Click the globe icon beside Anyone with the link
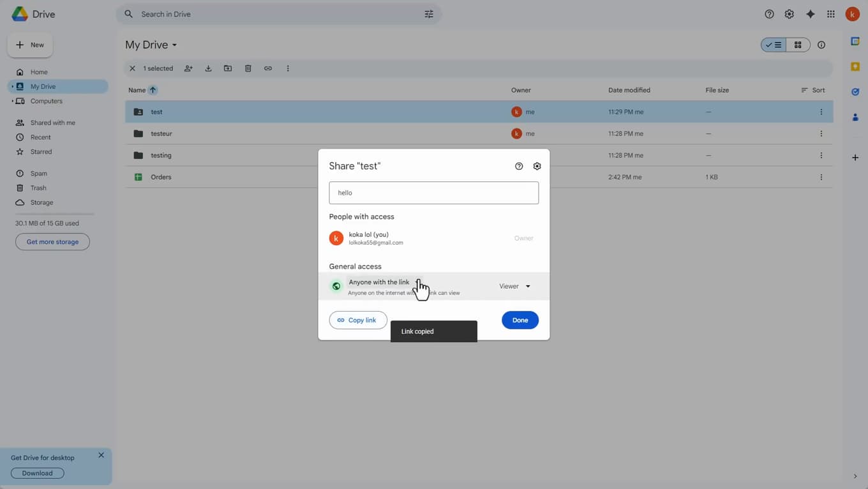The width and height of the screenshot is (868, 489). tap(336, 286)
